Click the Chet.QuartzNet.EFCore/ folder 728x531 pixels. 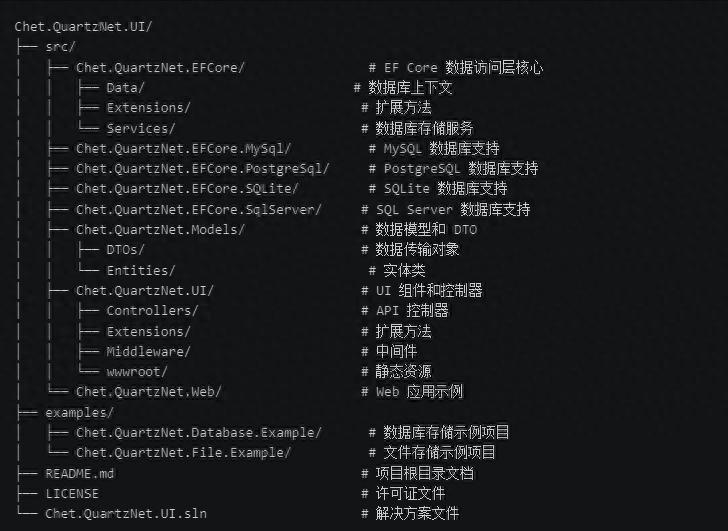pos(160,67)
